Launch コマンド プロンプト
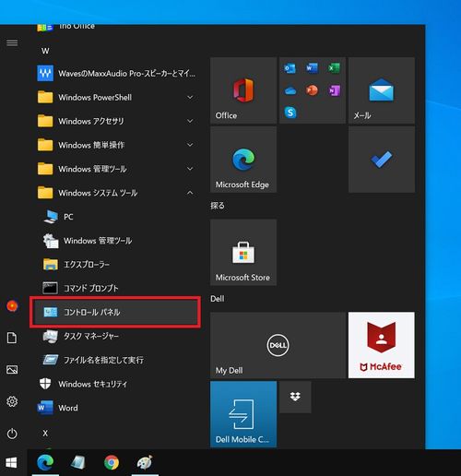The width and height of the screenshot is (461, 476). coord(116,289)
